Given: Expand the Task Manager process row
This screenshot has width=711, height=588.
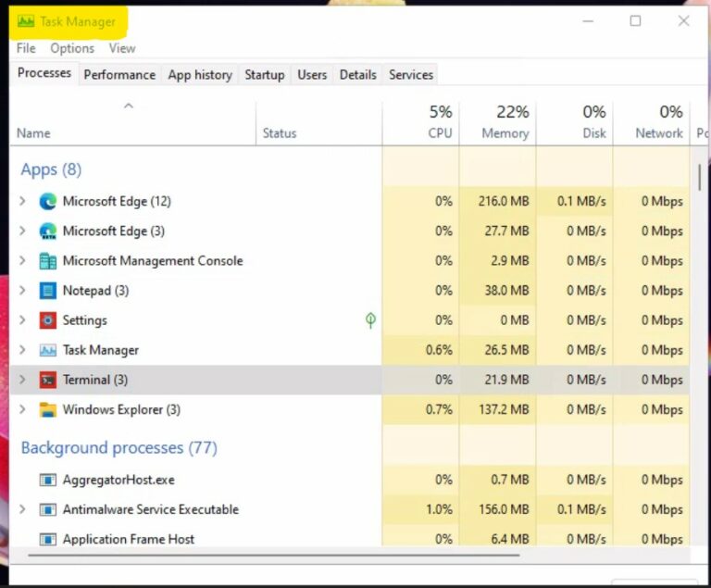Looking at the screenshot, I should tap(22, 349).
